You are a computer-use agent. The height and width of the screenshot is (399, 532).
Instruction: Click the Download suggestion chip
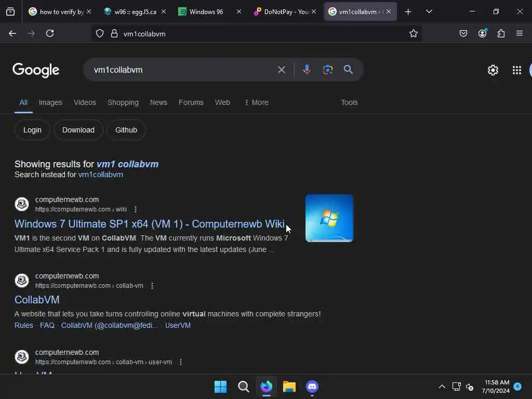(78, 130)
